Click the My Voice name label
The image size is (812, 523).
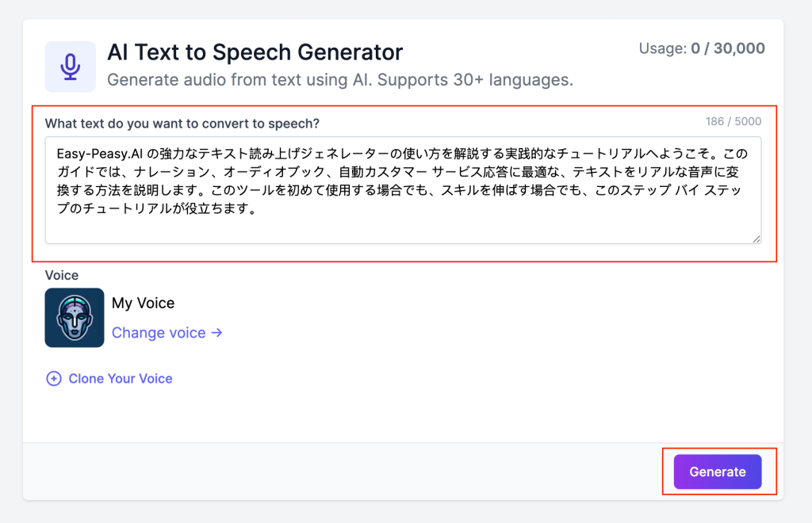(x=143, y=303)
